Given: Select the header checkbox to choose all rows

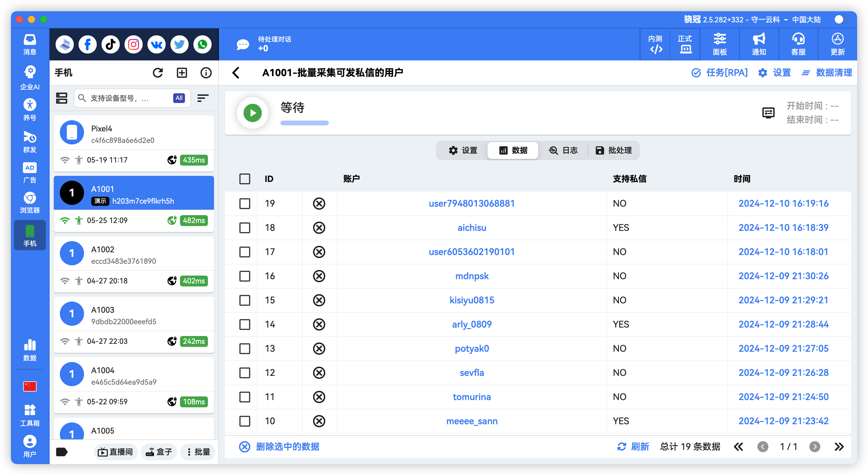Looking at the screenshot, I should (245, 179).
